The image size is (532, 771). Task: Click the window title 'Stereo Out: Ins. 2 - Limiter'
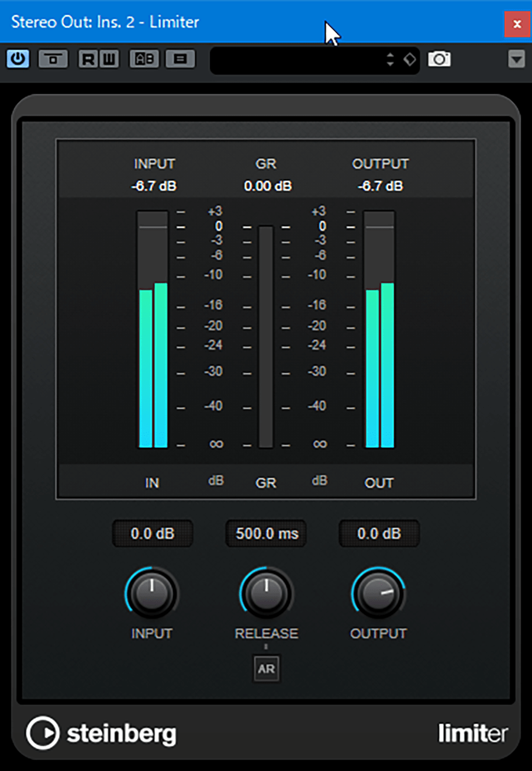pos(105,22)
